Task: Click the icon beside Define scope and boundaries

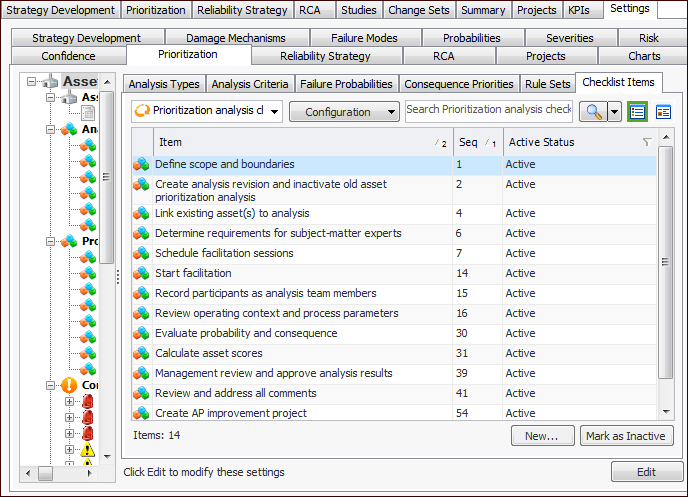Action: click(x=141, y=164)
